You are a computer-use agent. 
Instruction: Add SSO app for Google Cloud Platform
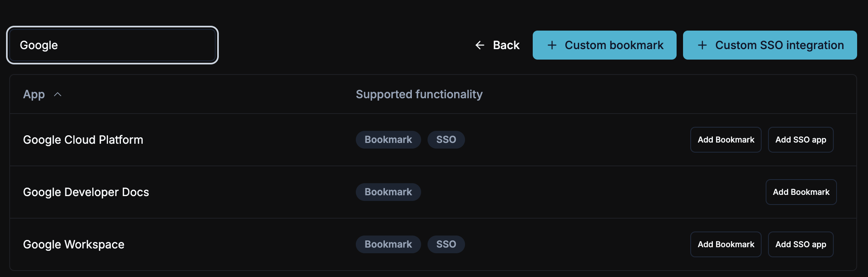coord(800,140)
